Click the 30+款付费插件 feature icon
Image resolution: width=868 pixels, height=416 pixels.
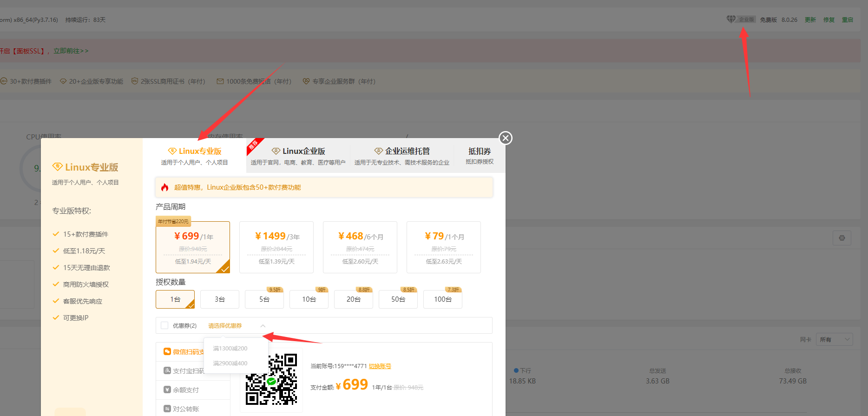4,81
